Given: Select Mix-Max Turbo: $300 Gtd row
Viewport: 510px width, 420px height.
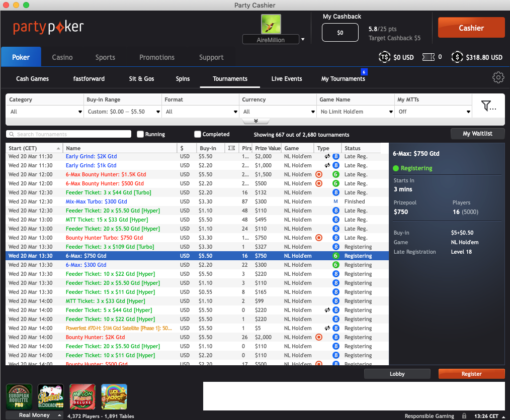Looking at the screenshot, I should tap(197, 201).
